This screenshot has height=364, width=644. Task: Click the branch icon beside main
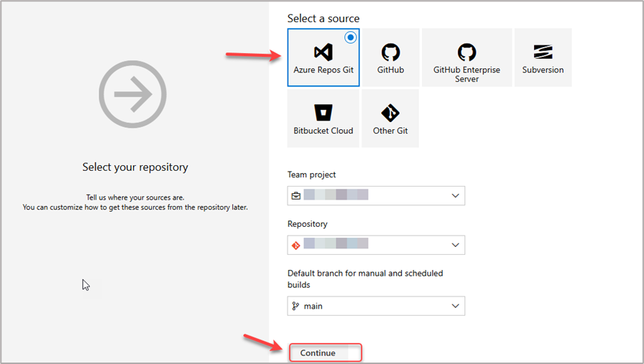(295, 306)
